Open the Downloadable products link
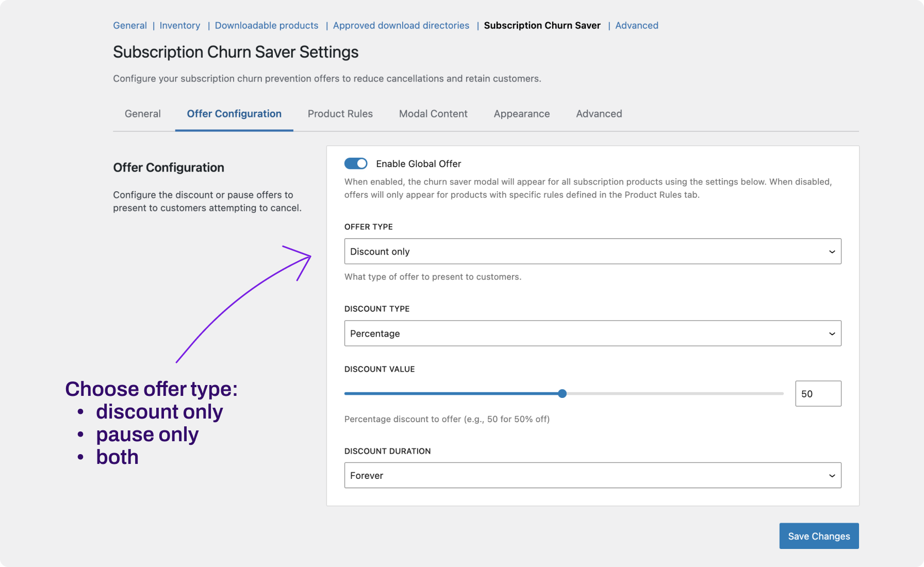The width and height of the screenshot is (924, 567). click(267, 26)
